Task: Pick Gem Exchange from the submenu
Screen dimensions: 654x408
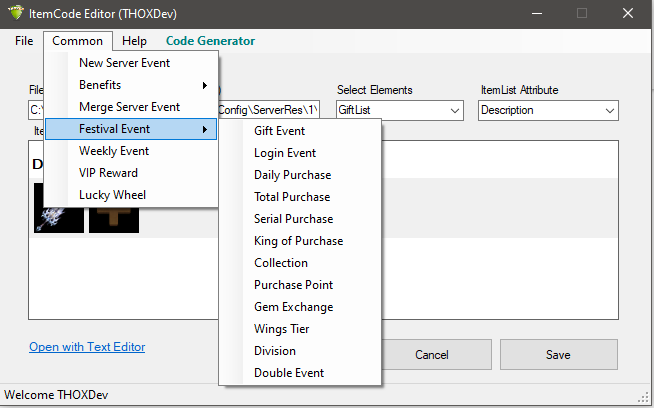Action: coord(293,307)
